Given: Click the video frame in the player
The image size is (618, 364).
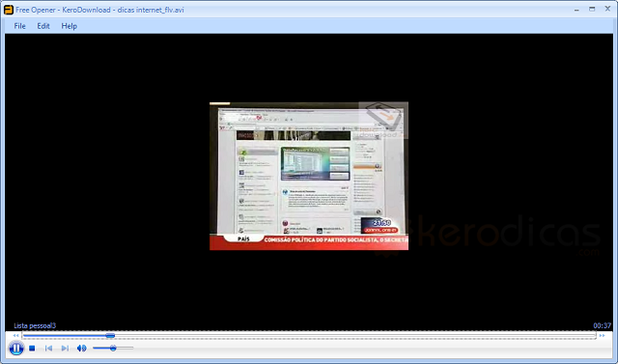Looking at the screenshot, I should tap(309, 176).
